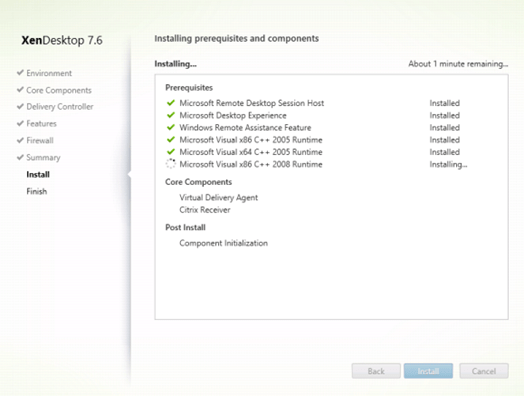This screenshot has height=396, width=524.
Task: Select the Environment step in sidebar
Action: [49, 73]
